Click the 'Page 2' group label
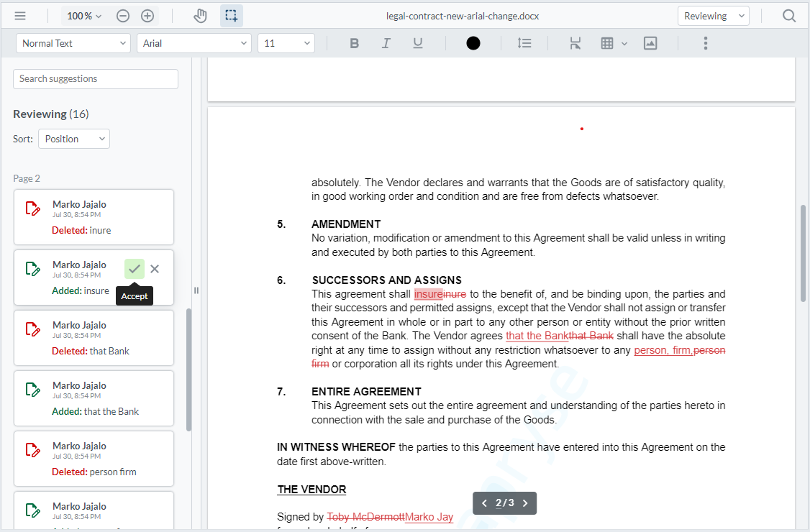The height and width of the screenshot is (532, 810). click(x=27, y=179)
